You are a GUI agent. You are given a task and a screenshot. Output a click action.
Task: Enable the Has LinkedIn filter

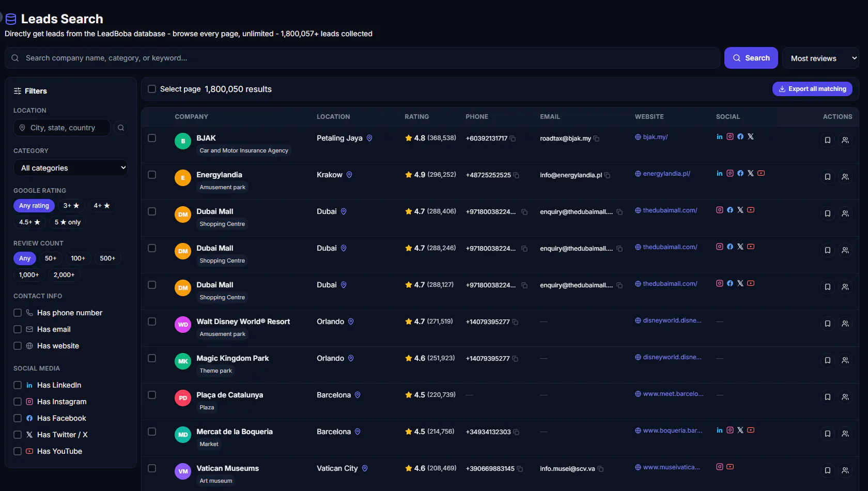pos(18,385)
